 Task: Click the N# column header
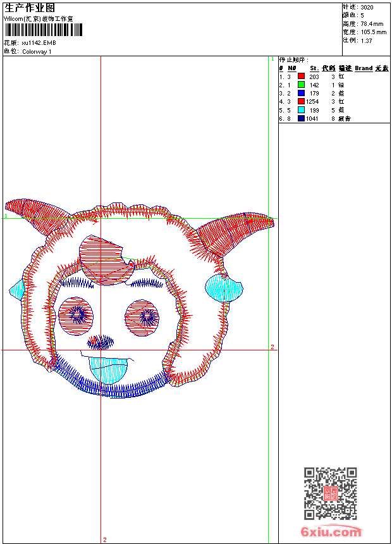[292, 68]
